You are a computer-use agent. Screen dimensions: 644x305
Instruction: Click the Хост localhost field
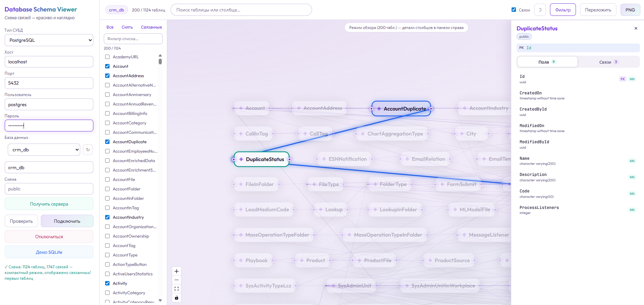[x=49, y=62]
